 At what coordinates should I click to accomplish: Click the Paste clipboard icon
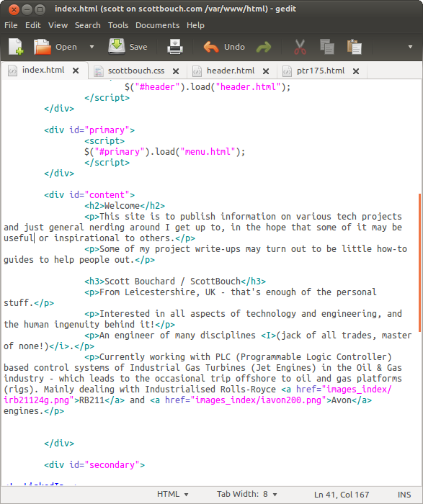click(354, 47)
